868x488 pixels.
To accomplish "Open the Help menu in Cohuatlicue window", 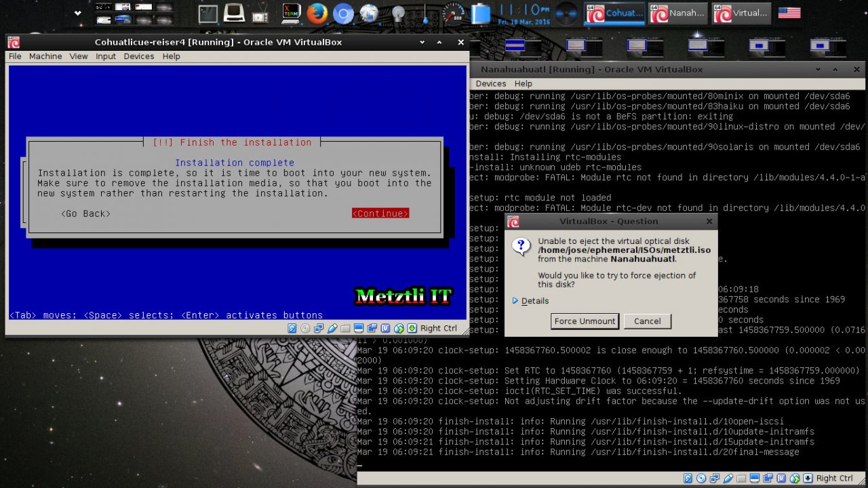I will [x=172, y=56].
